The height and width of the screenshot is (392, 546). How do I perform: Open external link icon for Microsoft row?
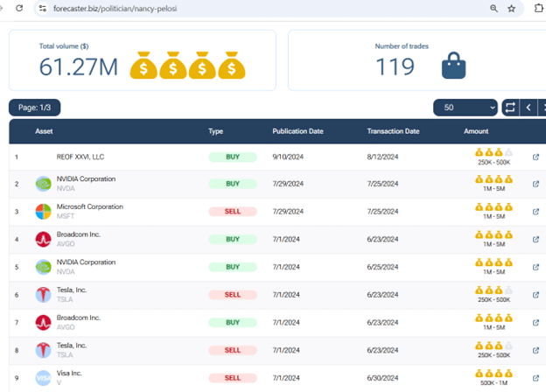tap(536, 212)
